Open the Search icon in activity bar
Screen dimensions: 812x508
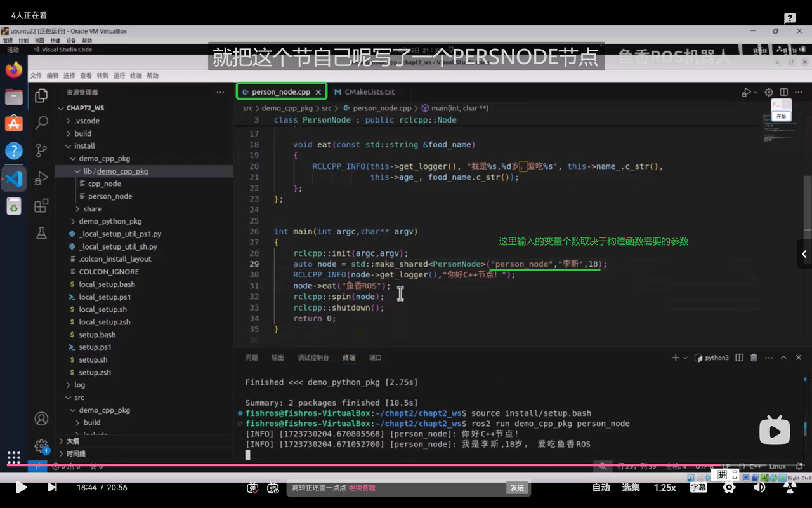41,123
